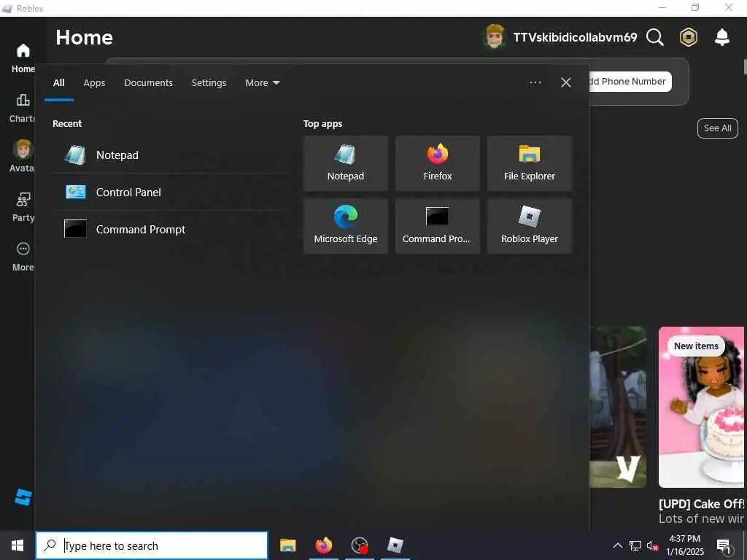Screen dimensions: 747x560
Task: Open the More section in the Roblox sidebar
Action: coord(23,257)
